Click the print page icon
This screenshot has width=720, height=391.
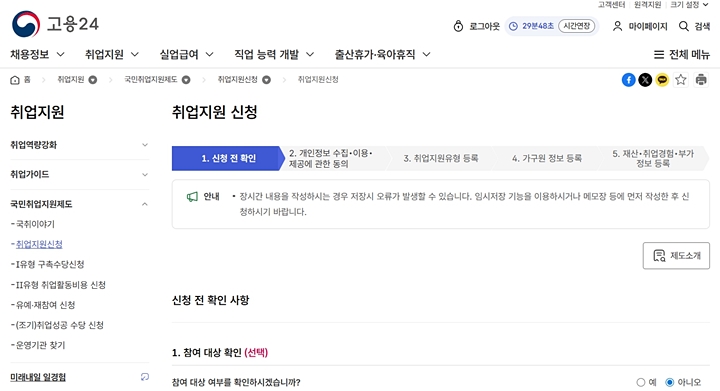[701, 80]
